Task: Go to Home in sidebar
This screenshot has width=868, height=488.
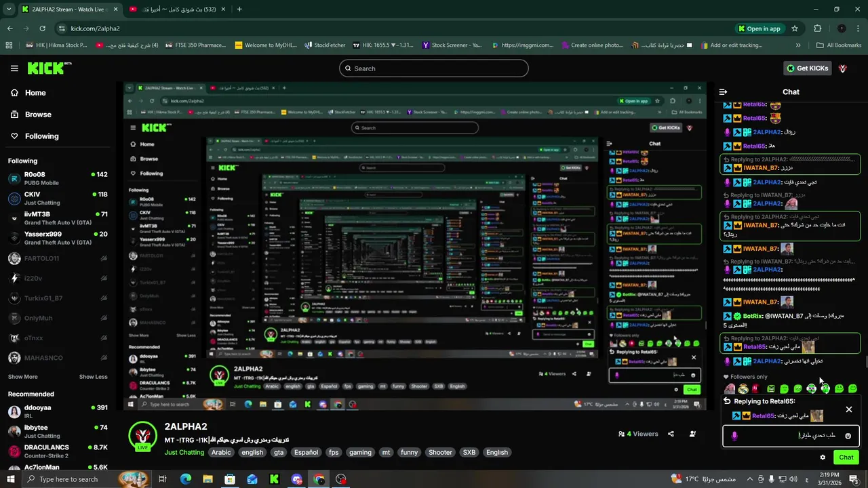Action: (x=35, y=93)
